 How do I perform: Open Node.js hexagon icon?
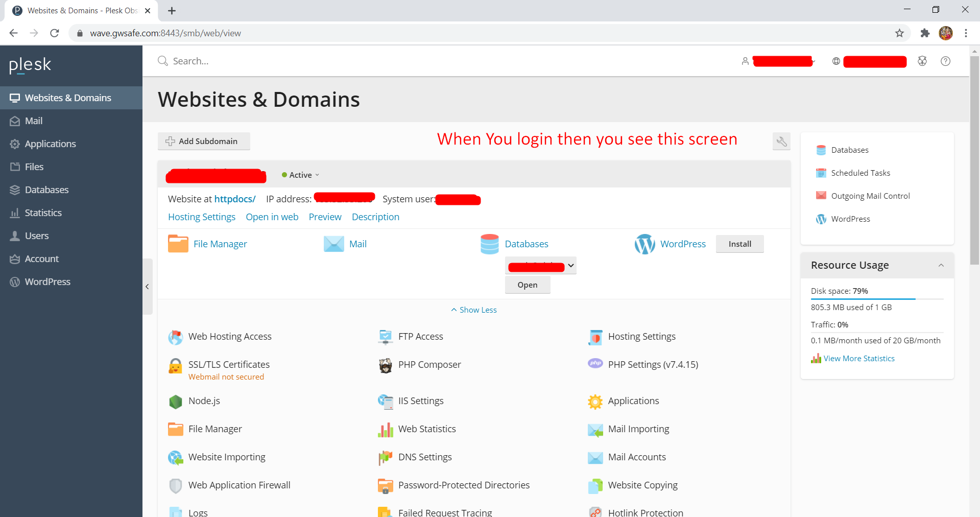coord(175,402)
